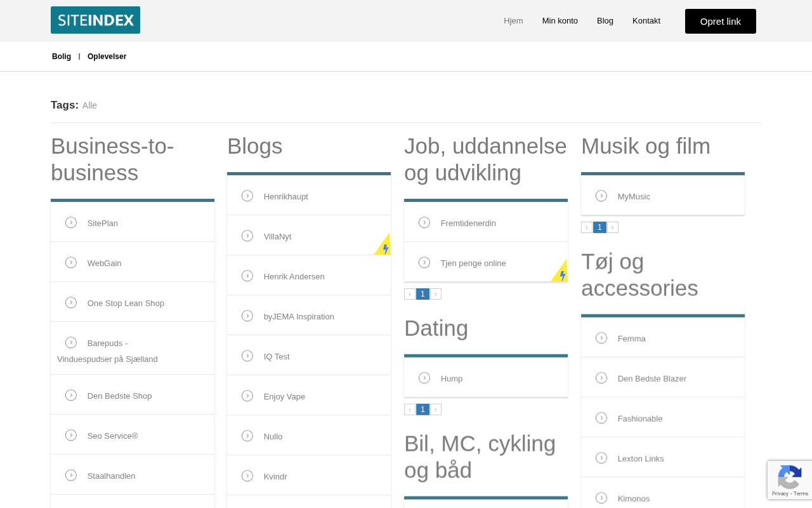Click the lightning badge on Tjen penge online

click(561, 274)
